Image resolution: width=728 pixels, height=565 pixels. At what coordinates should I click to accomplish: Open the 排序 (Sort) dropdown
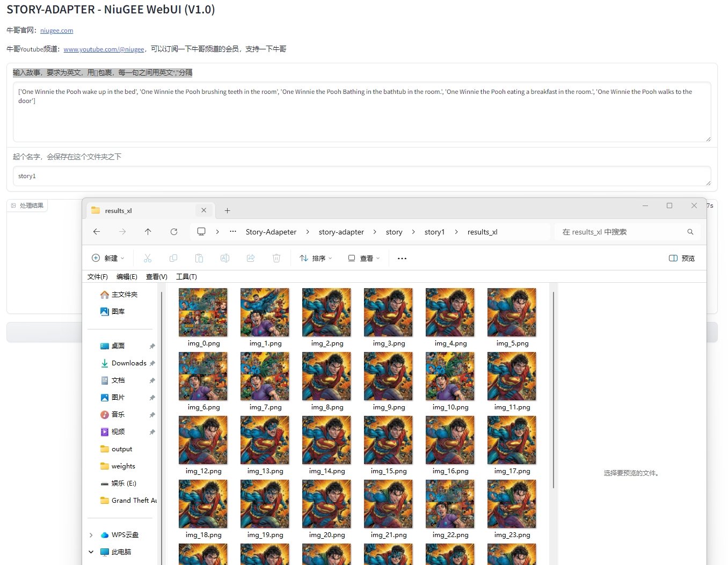click(x=316, y=258)
